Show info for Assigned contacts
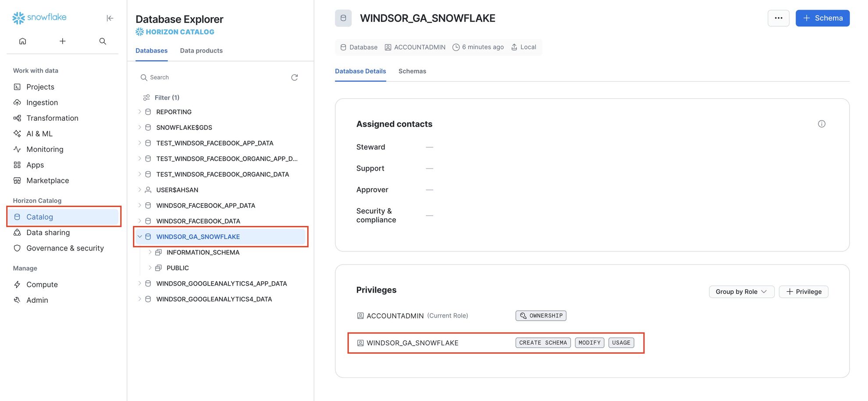Image resolution: width=868 pixels, height=401 pixels. coord(822,124)
